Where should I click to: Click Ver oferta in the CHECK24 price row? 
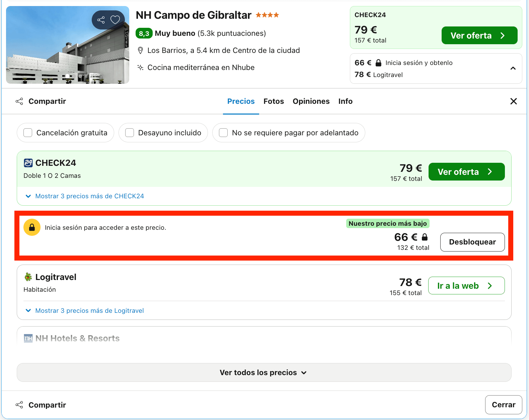[466, 172]
